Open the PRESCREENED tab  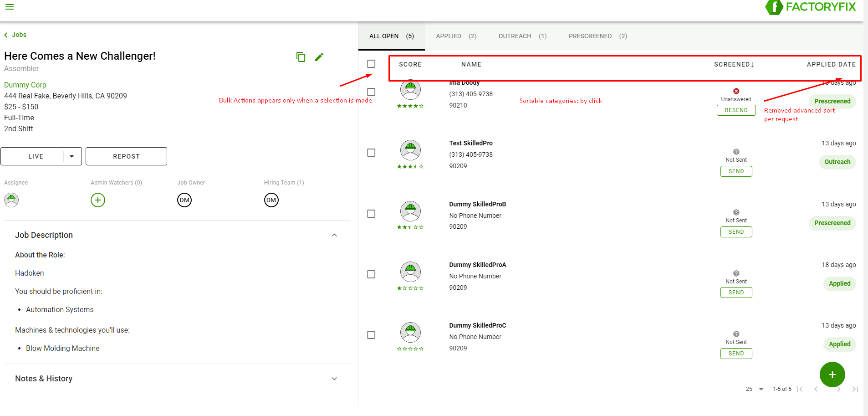(597, 36)
